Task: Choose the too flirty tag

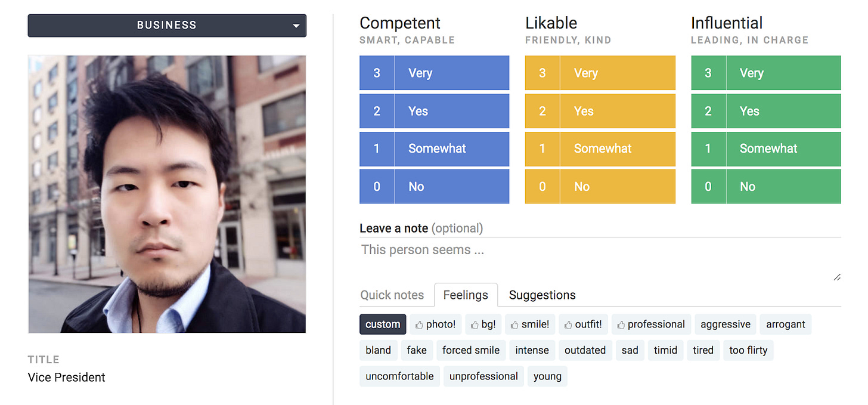Action: (x=748, y=350)
